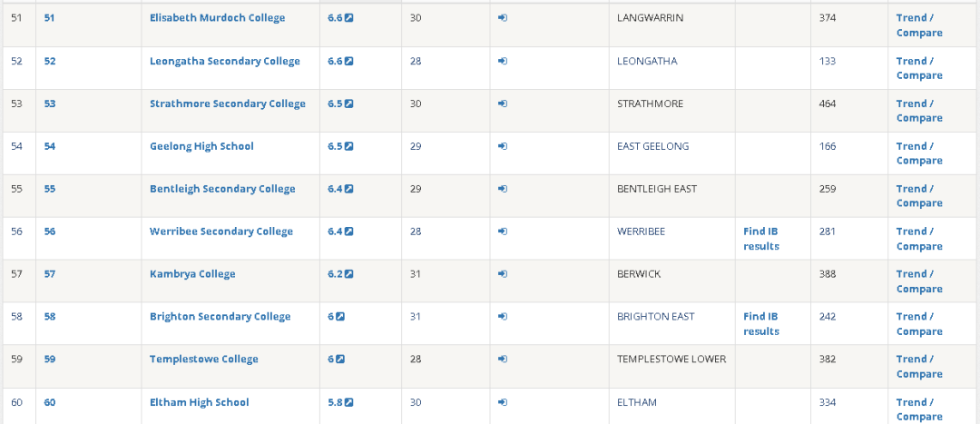
Task: Click the arrow icon in Leongatha Secondary College row
Action: click(x=503, y=61)
